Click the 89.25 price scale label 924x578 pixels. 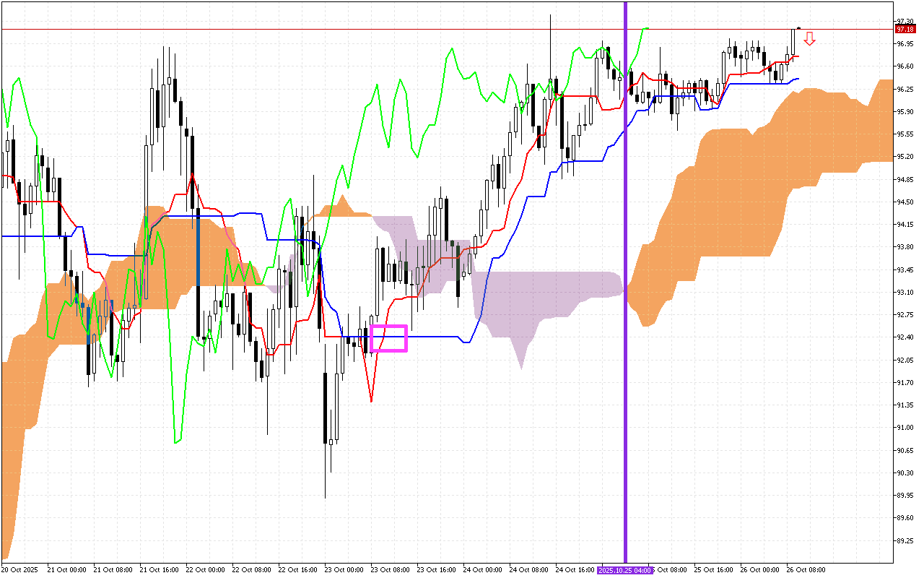pos(904,541)
